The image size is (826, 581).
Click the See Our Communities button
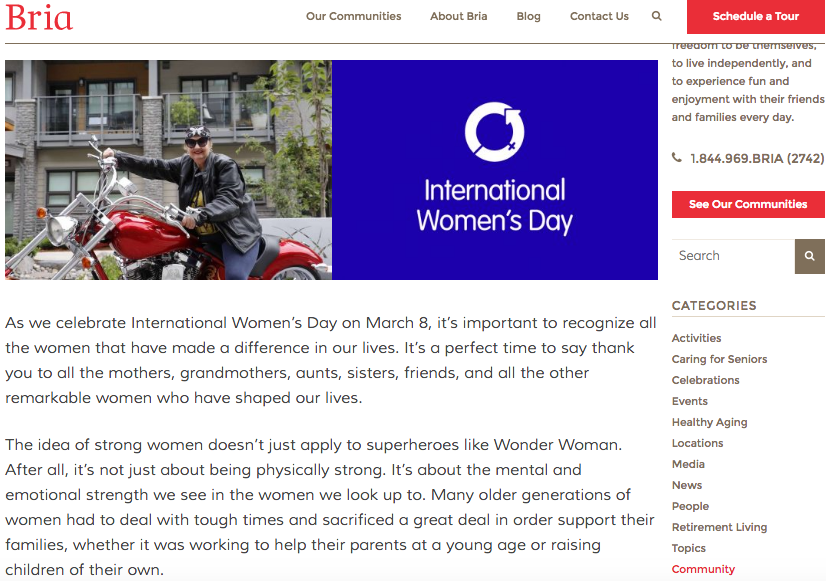748,204
